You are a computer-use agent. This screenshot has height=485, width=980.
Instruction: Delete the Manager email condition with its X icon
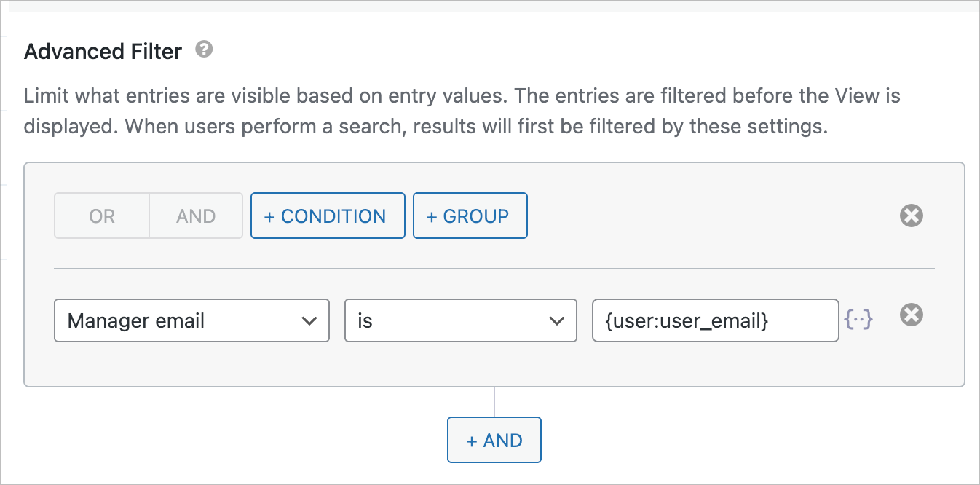pos(911,315)
